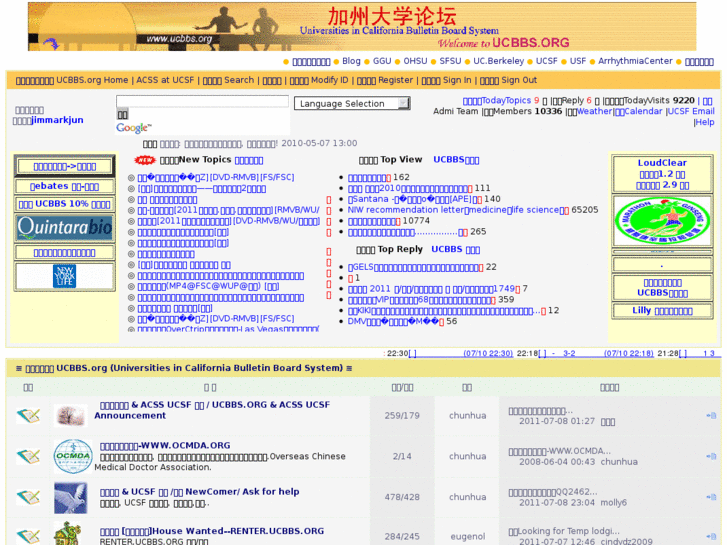Open the UCSF link in top navigation

click(x=546, y=61)
